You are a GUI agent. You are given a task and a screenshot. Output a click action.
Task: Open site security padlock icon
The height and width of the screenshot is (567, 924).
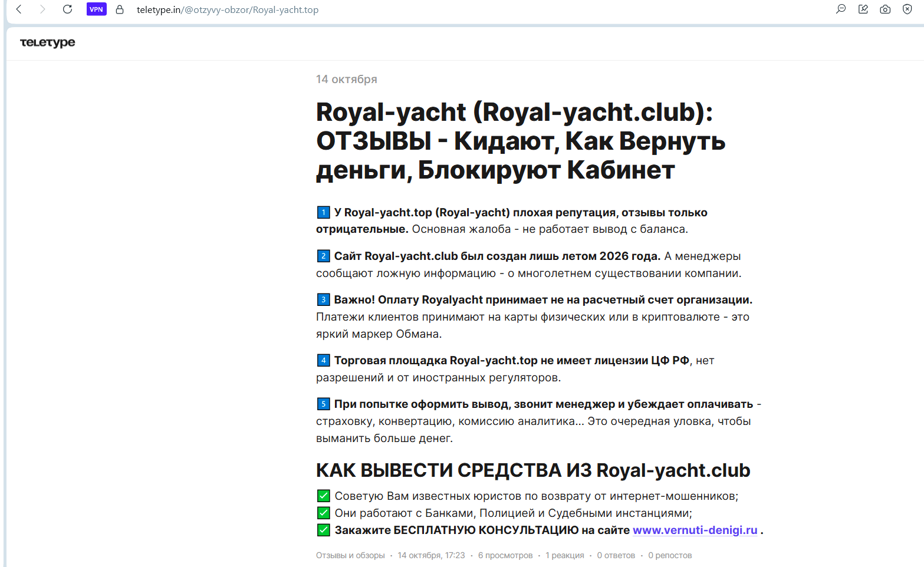click(x=120, y=9)
